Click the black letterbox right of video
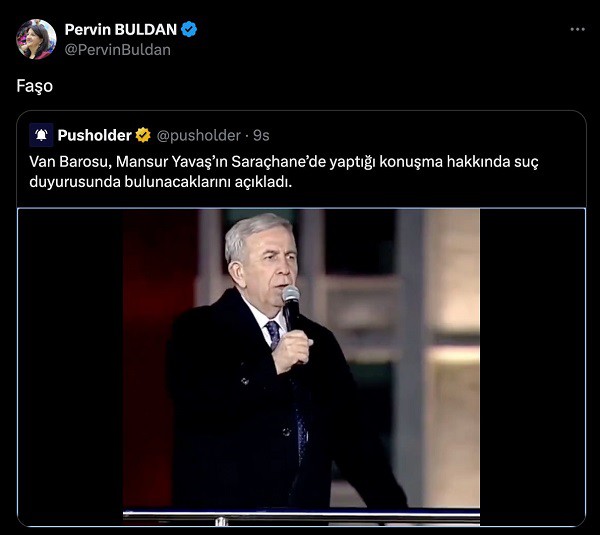 point(532,367)
